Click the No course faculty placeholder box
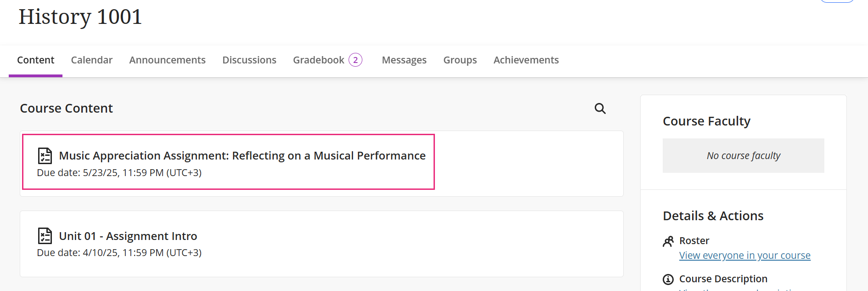This screenshot has height=291, width=868. (x=743, y=156)
